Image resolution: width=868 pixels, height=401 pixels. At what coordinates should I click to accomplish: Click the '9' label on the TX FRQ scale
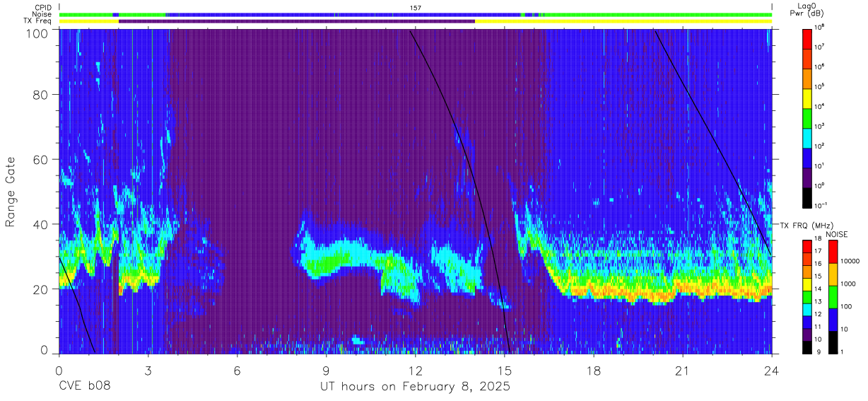[817, 353]
